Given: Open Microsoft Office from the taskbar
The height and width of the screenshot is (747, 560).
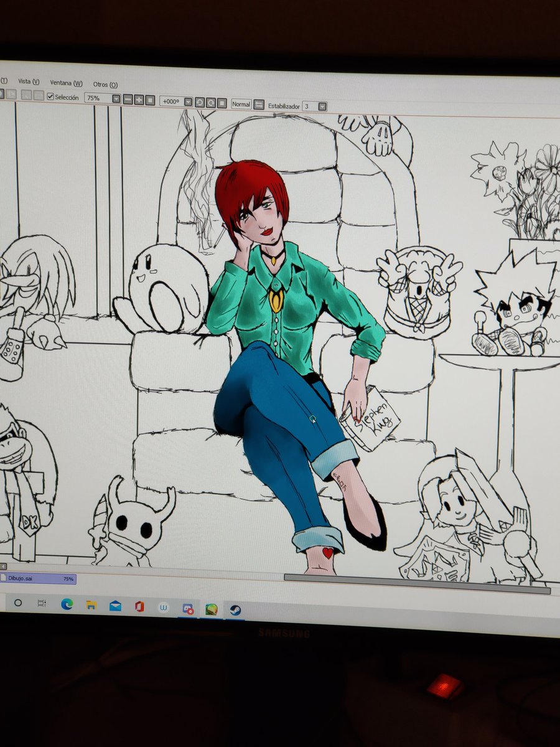Looking at the screenshot, I should tap(139, 607).
